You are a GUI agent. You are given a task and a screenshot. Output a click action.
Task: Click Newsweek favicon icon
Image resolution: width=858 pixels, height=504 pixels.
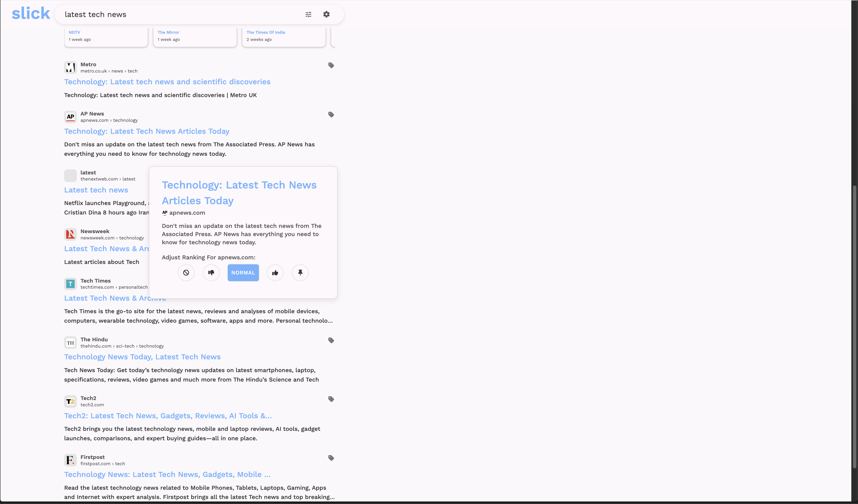pyautogui.click(x=70, y=234)
